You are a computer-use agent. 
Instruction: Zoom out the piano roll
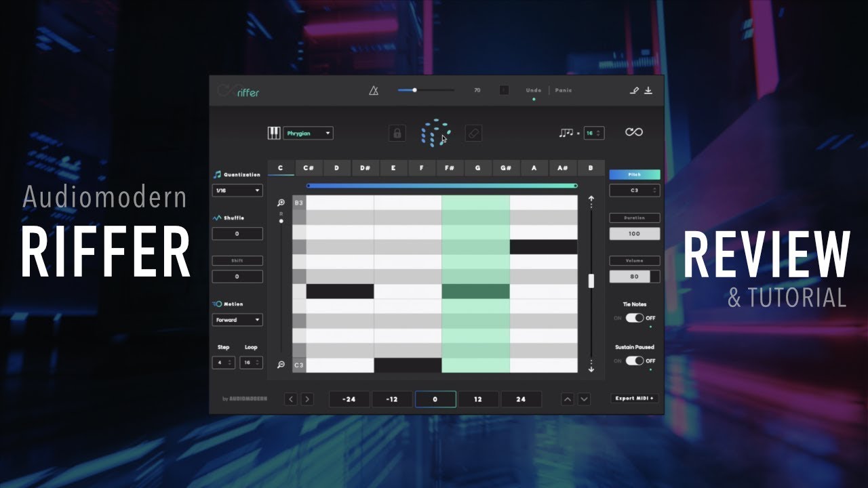[281, 365]
